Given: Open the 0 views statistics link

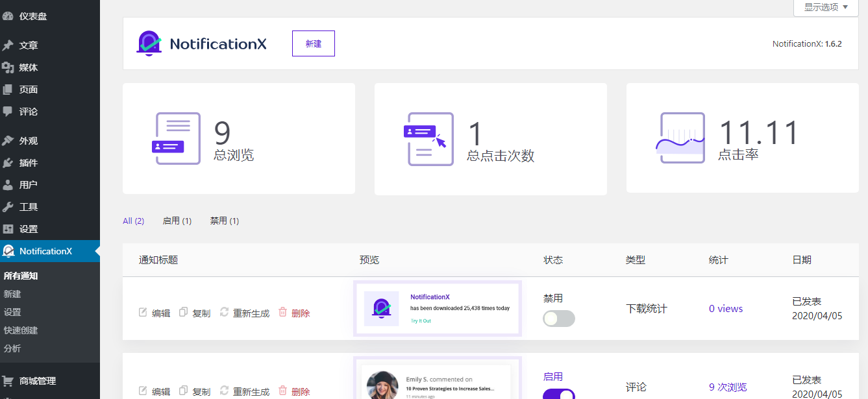Looking at the screenshot, I should tap(726, 309).
